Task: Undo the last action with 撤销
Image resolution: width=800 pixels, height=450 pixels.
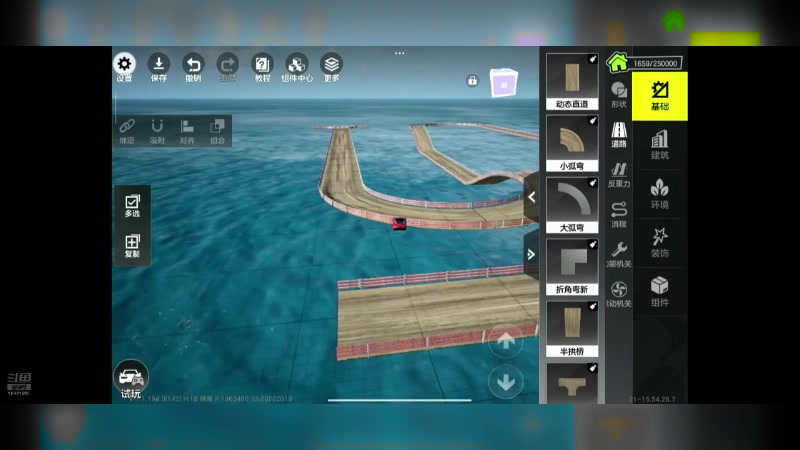Action: tap(193, 67)
